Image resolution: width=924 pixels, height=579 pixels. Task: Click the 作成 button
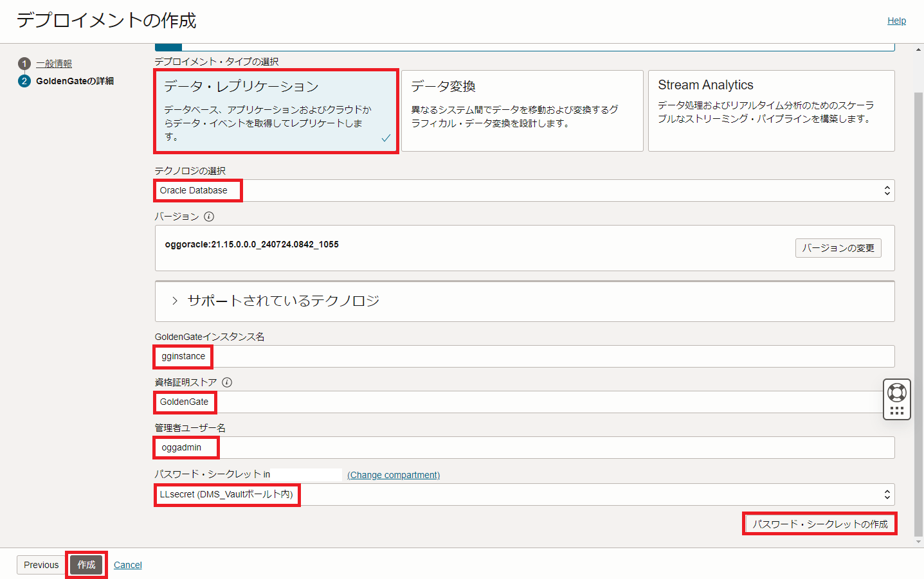click(x=86, y=565)
